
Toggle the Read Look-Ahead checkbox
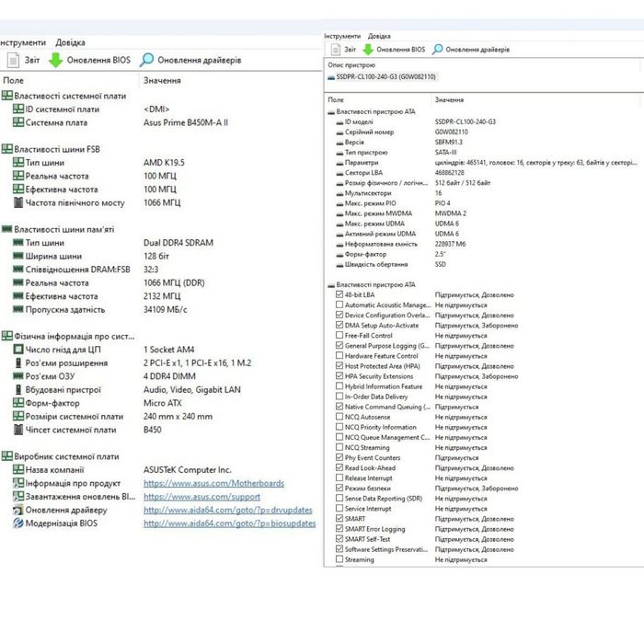pos(339,467)
